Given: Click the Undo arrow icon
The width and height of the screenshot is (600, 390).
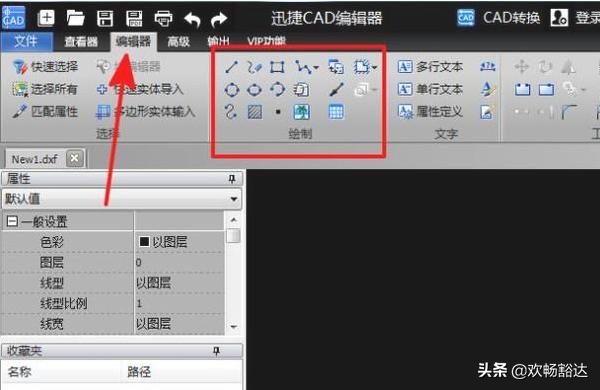Looking at the screenshot, I should pos(192,19).
